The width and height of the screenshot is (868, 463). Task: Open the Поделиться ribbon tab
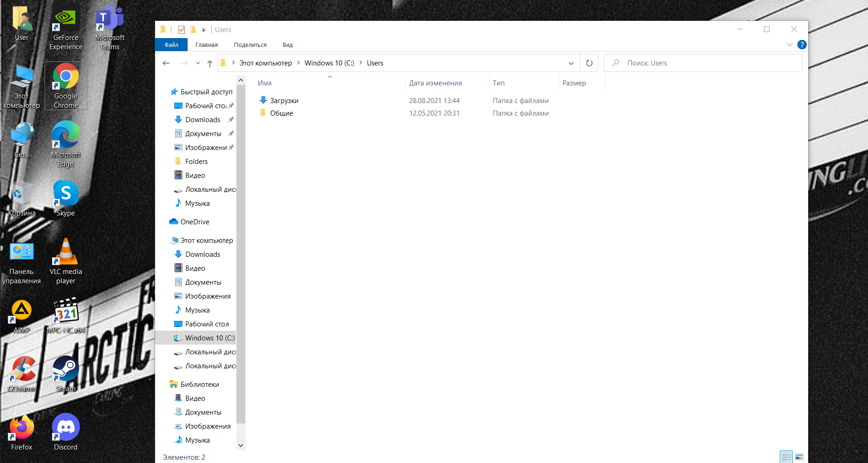click(250, 45)
